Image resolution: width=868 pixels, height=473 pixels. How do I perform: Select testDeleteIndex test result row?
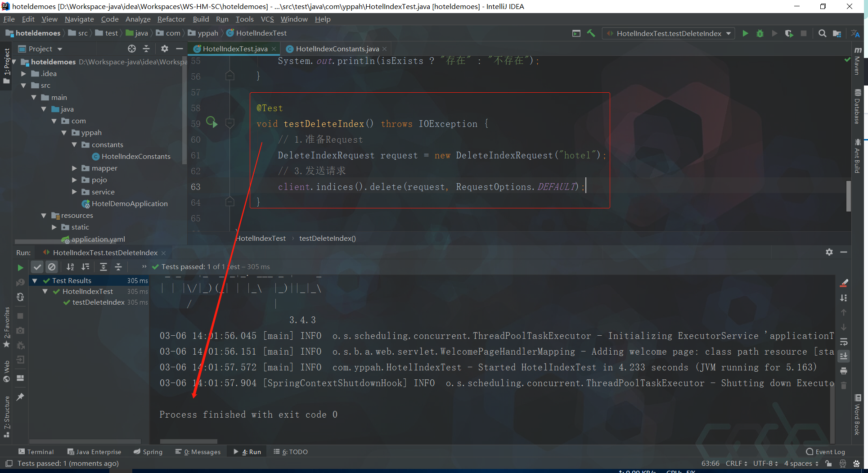pyautogui.click(x=99, y=302)
